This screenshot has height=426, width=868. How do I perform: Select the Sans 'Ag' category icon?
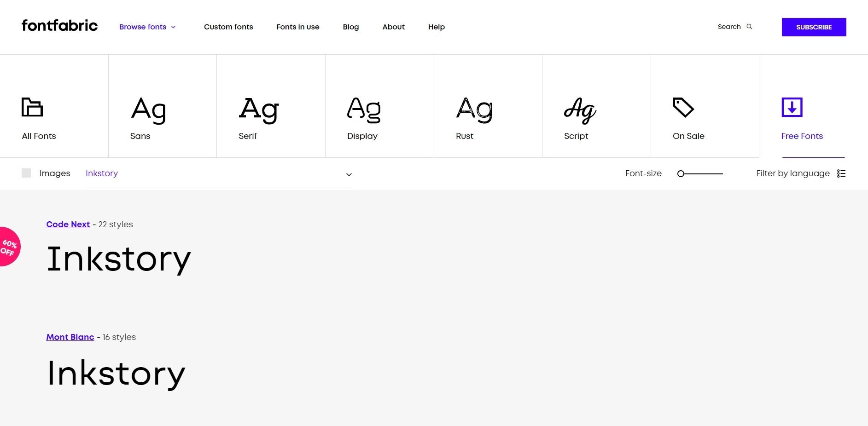148,109
